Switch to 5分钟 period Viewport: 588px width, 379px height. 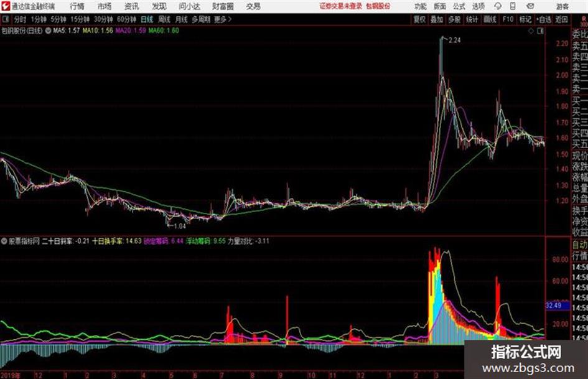[58, 19]
